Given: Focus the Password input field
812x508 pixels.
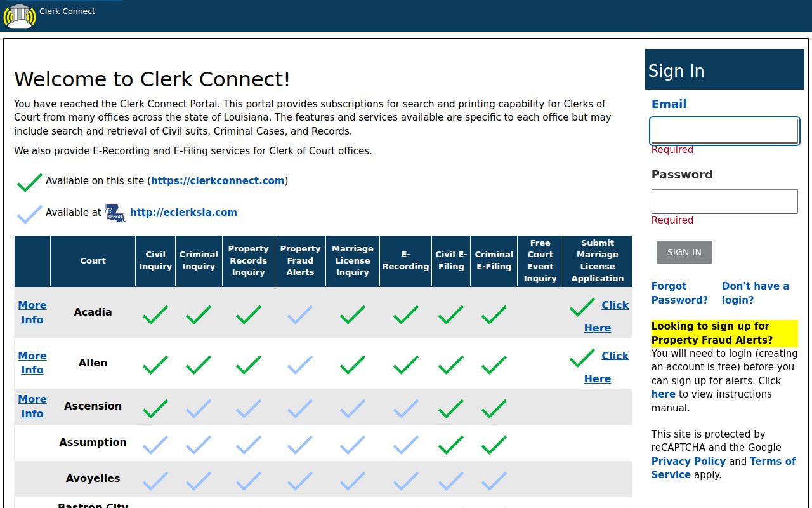Looking at the screenshot, I should coord(724,201).
